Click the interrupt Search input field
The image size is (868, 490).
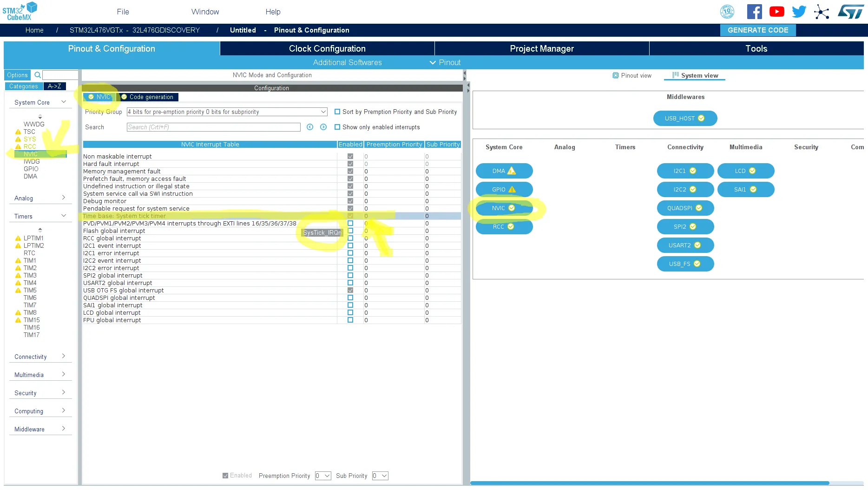(x=214, y=127)
